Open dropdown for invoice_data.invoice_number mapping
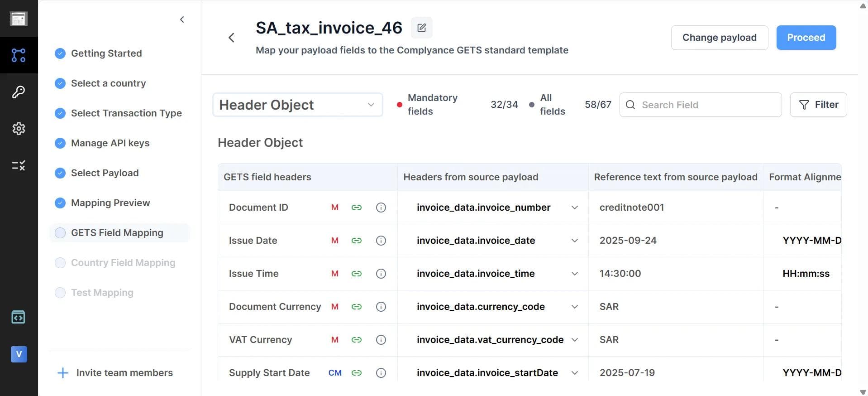Image resolution: width=868 pixels, height=396 pixels. [x=574, y=208]
